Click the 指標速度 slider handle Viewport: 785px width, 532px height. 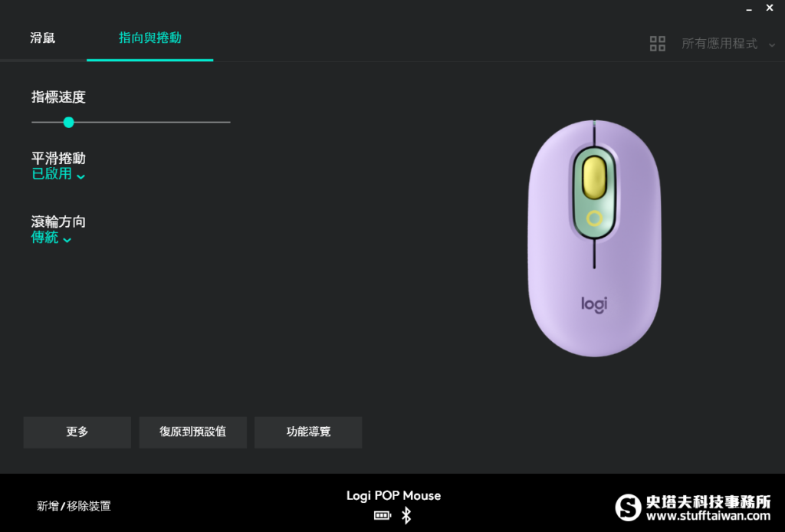click(x=68, y=122)
